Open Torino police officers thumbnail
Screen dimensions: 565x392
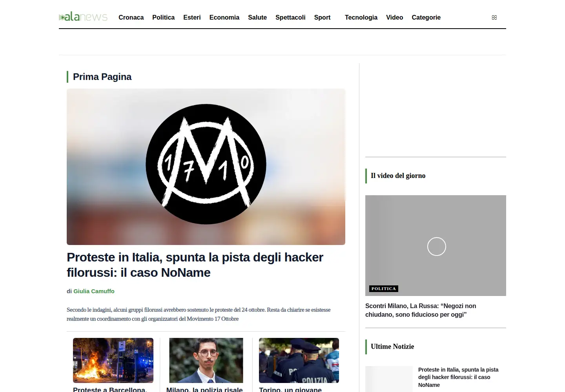pos(299,360)
